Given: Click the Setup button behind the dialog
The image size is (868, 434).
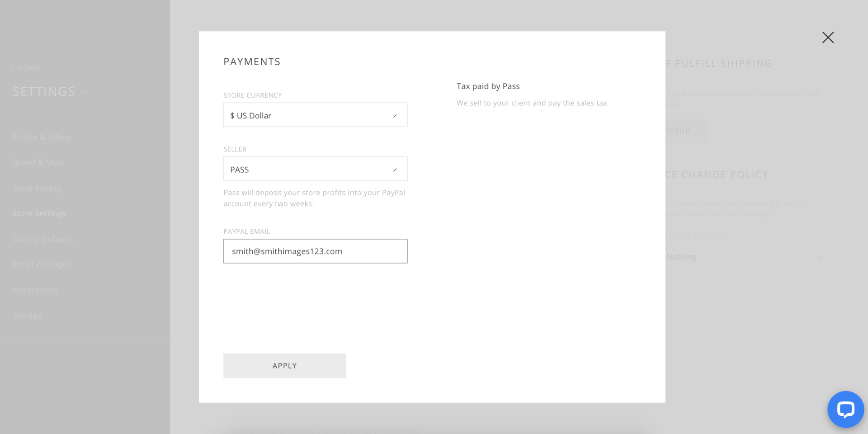Looking at the screenshot, I should (684, 131).
